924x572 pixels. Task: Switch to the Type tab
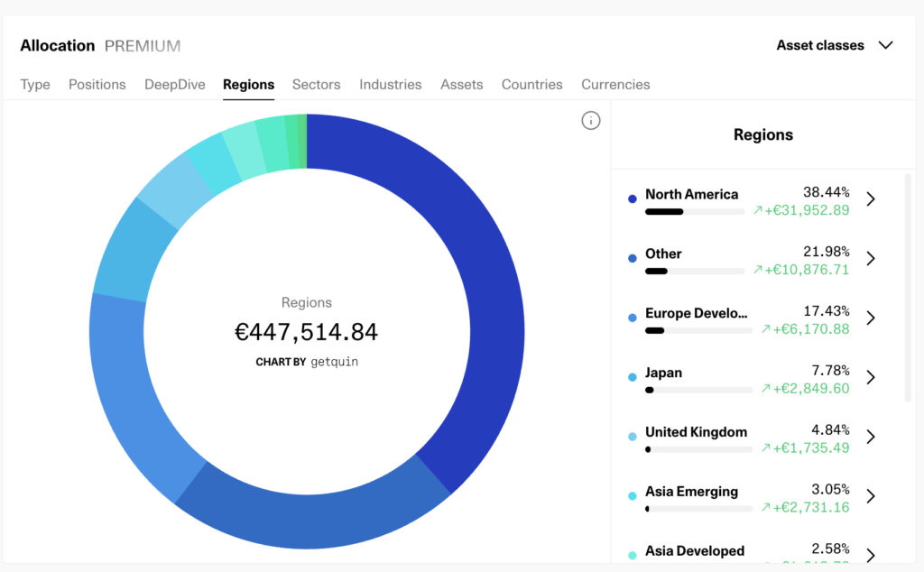35,84
